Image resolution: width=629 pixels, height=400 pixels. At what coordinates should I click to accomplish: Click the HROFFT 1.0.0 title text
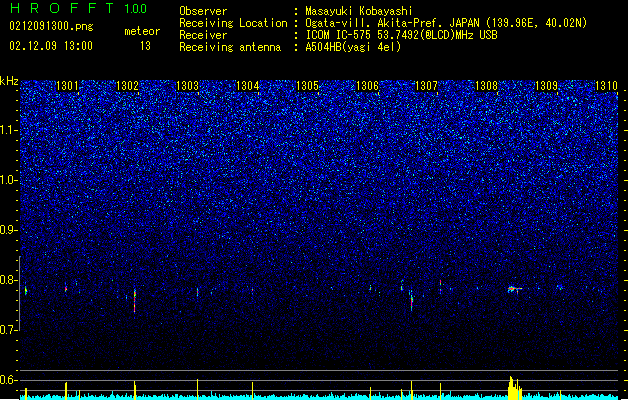point(79,8)
